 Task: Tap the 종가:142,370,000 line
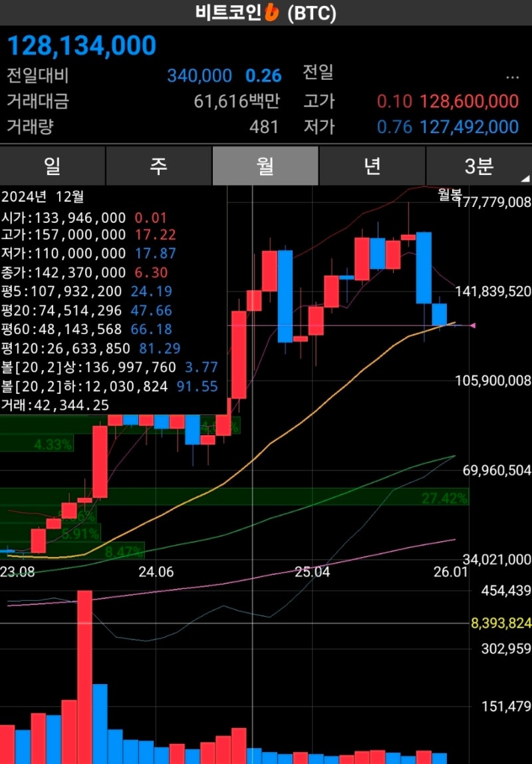point(84,272)
